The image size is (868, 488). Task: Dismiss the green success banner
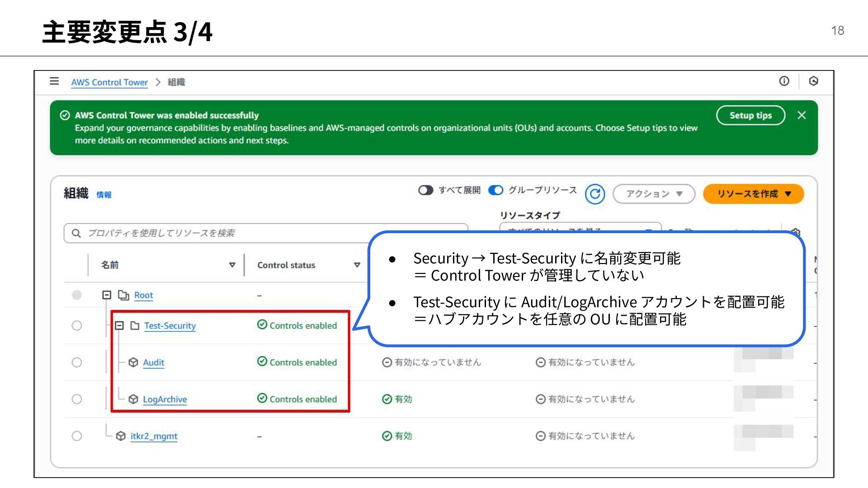(x=802, y=115)
